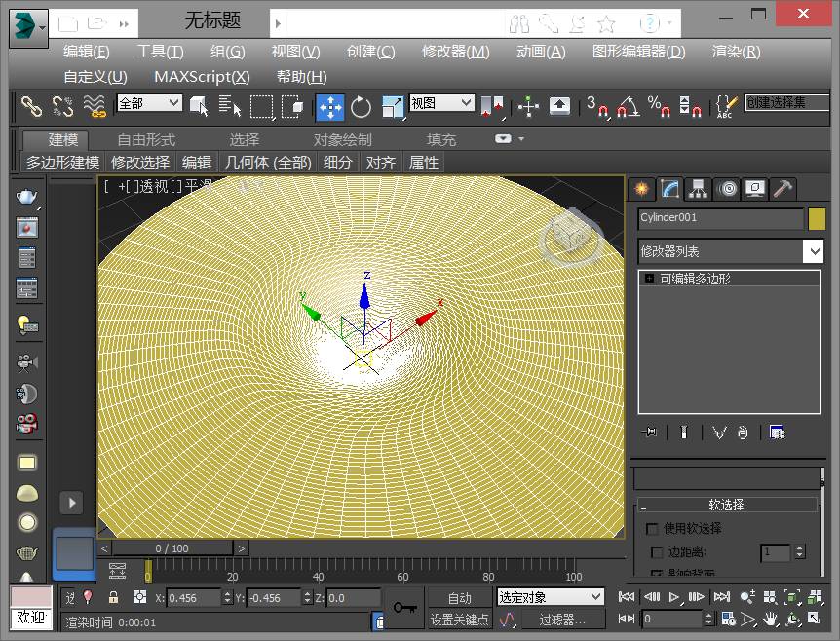
Task: Open the 修改器(M) menu
Action: coord(455,52)
